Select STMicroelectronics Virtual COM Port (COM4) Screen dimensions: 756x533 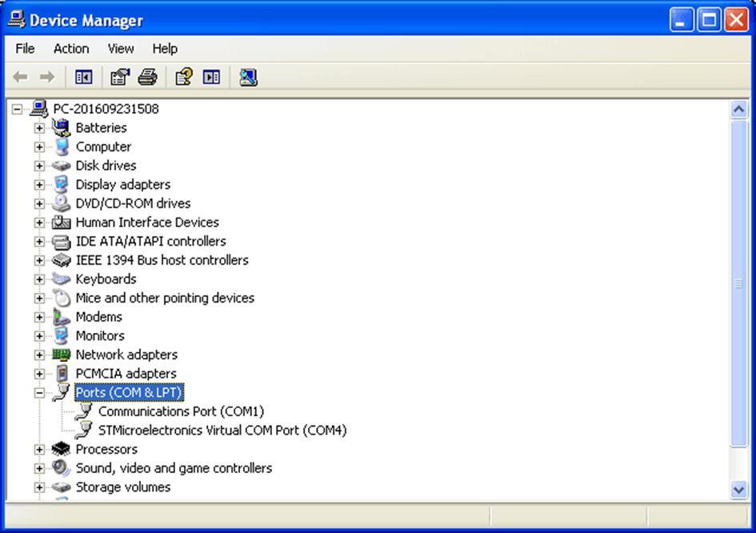(222, 431)
